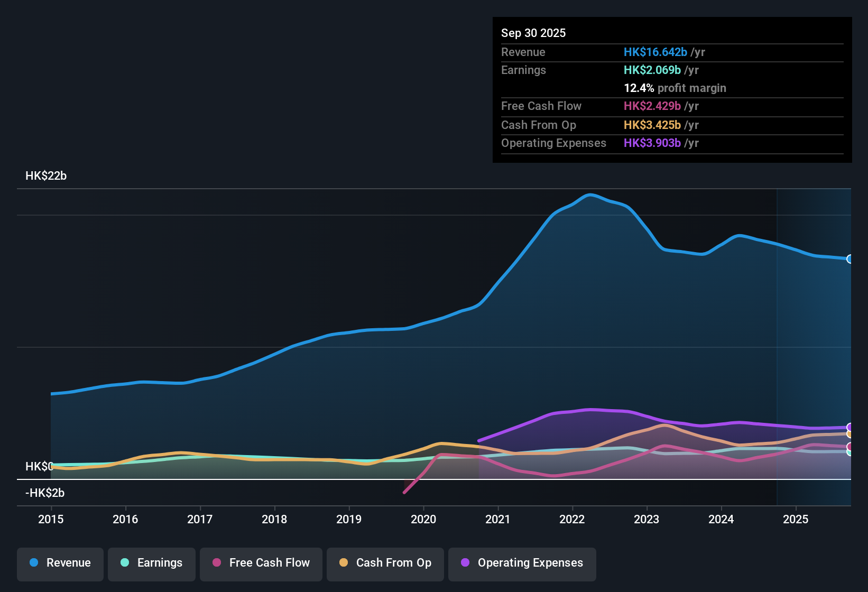The height and width of the screenshot is (592, 868).
Task: Click the Sep 30 2025 tooltip header
Action: click(x=533, y=33)
